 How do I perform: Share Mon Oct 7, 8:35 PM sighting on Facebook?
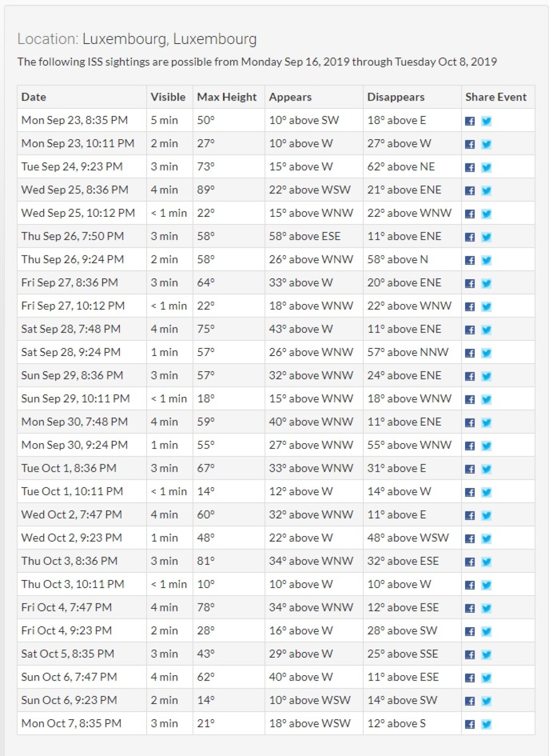[x=470, y=724]
